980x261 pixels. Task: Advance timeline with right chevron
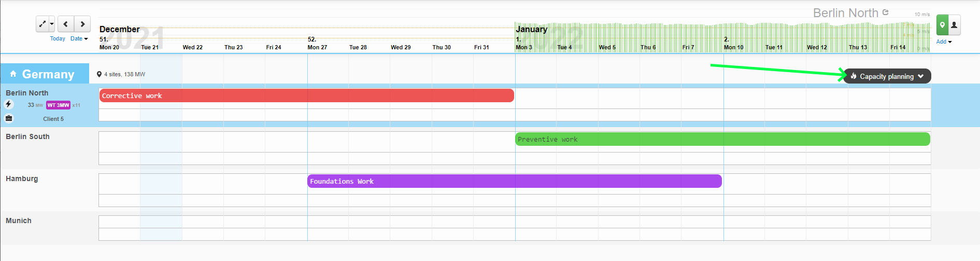coord(82,24)
